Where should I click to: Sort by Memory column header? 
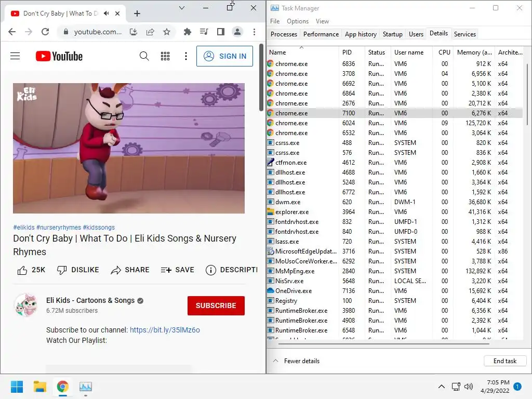click(474, 52)
